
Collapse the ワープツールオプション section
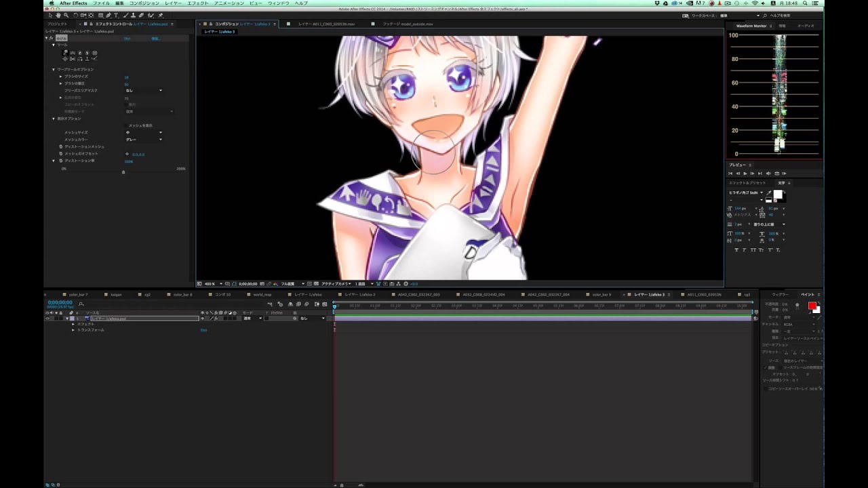click(x=54, y=69)
